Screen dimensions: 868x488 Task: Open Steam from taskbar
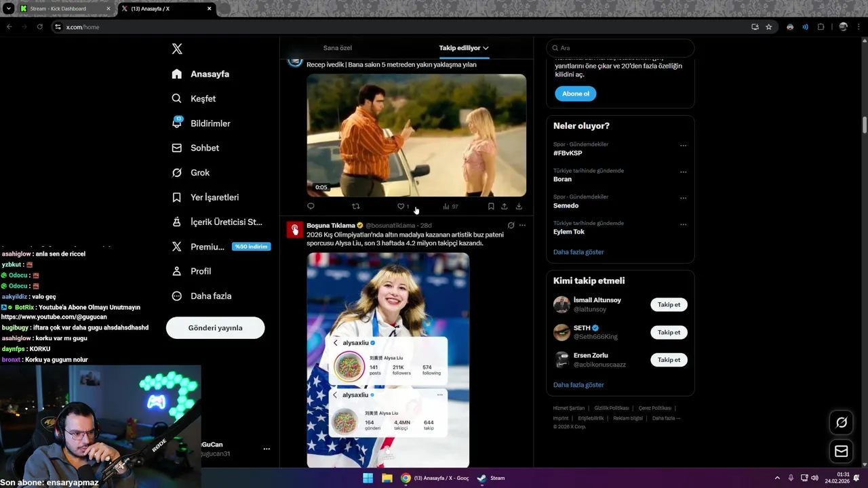pos(491,478)
